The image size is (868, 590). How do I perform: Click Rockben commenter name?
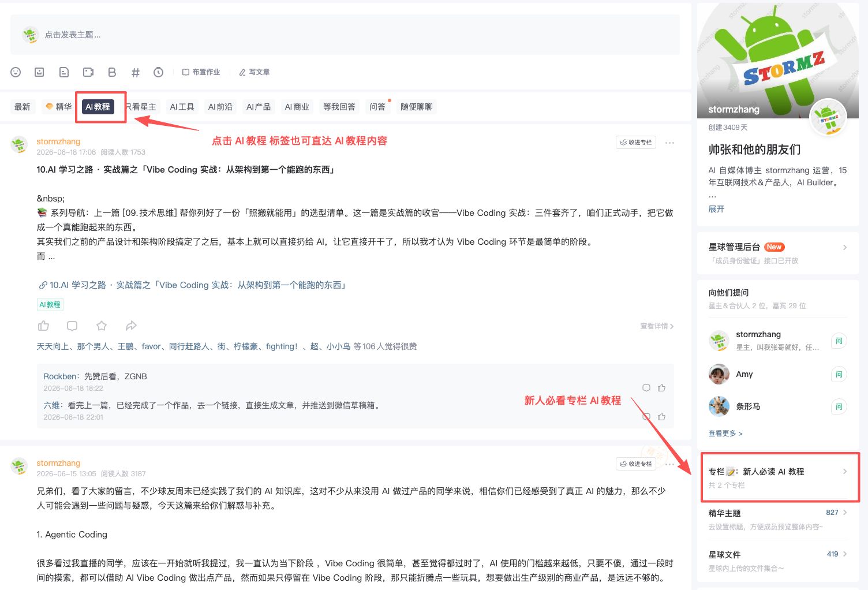[x=61, y=376]
